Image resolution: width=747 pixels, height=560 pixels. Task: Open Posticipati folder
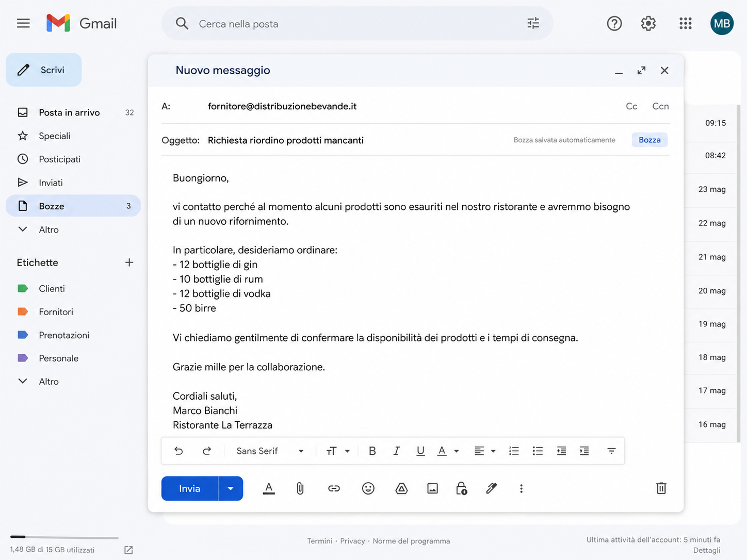click(x=73, y=159)
